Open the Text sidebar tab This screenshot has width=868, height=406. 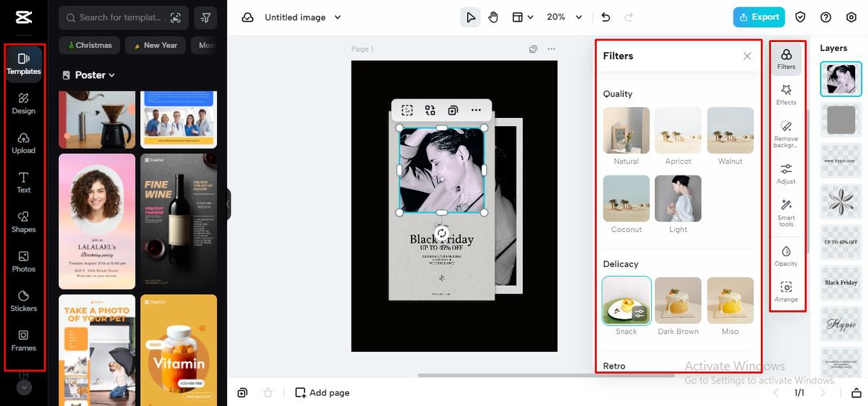[24, 182]
